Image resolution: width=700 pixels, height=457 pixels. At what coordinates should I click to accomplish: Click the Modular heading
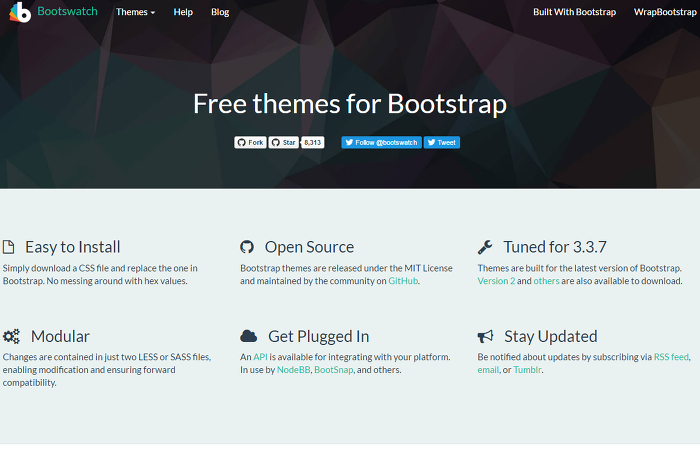point(60,336)
